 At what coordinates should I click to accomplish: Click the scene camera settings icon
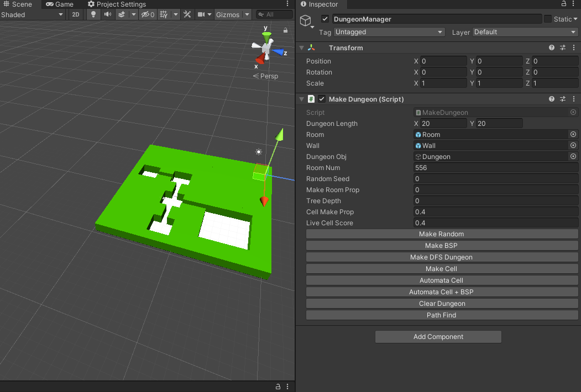coord(201,14)
